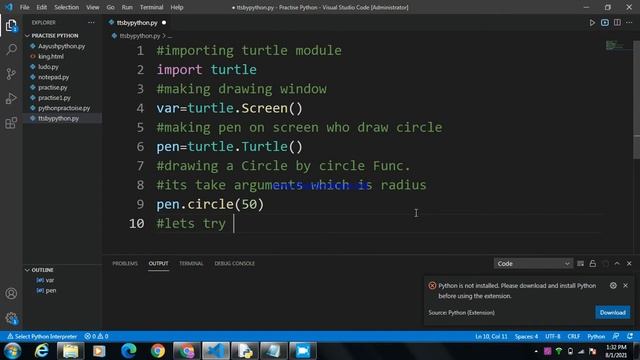This screenshot has width=640, height=360.
Task: Open the Windows Start button
Action: click(x=12, y=351)
